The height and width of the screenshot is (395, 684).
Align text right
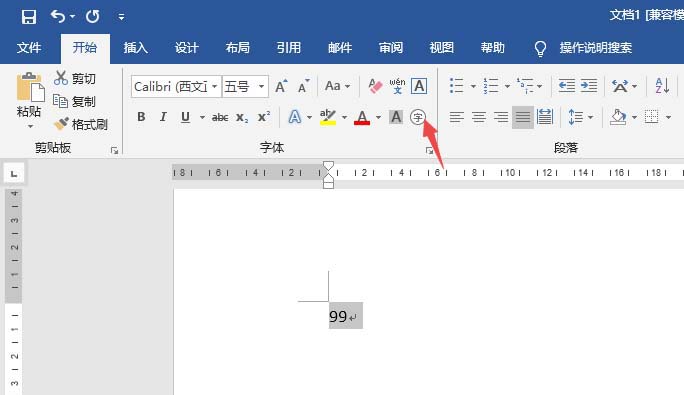(501, 117)
